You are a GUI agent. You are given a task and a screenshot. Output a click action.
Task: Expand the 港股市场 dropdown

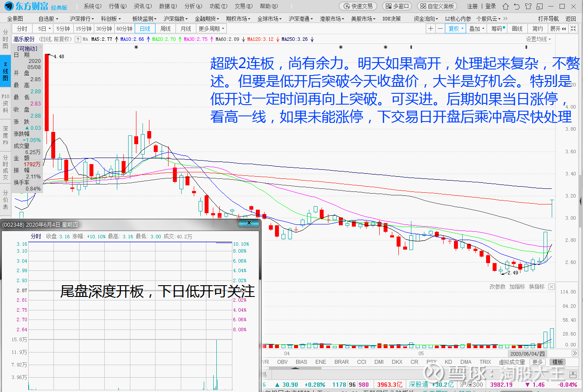point(332,19)
